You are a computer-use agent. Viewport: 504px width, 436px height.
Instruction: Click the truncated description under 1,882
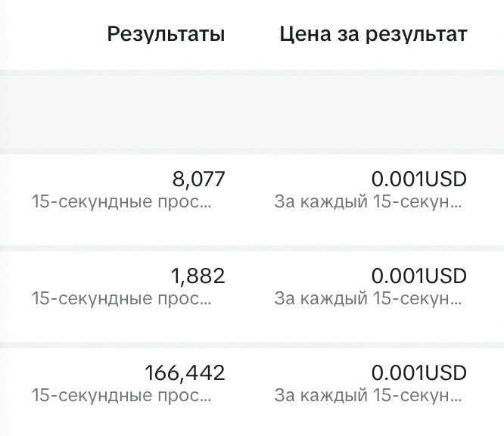pos(122,299)
